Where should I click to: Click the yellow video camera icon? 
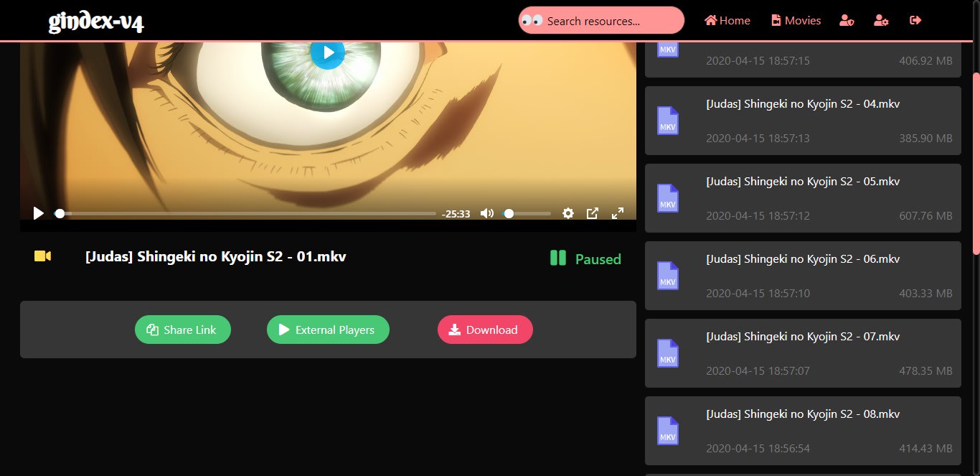point(42,256)
